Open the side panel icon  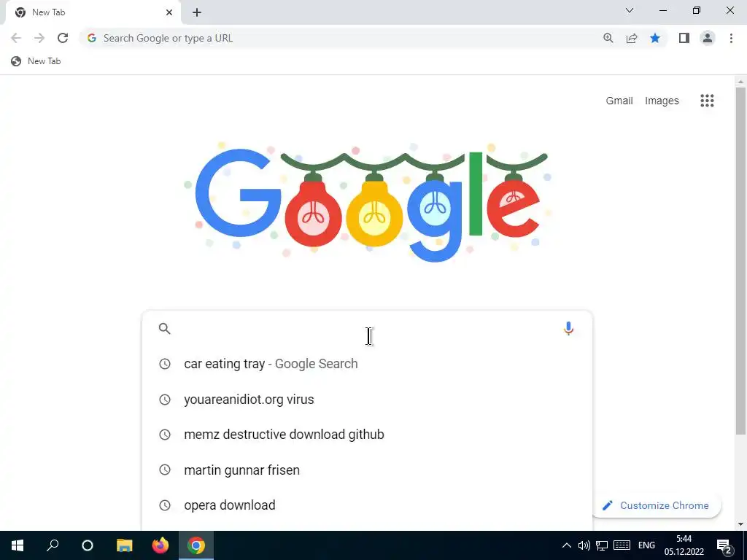coord(684,38)
